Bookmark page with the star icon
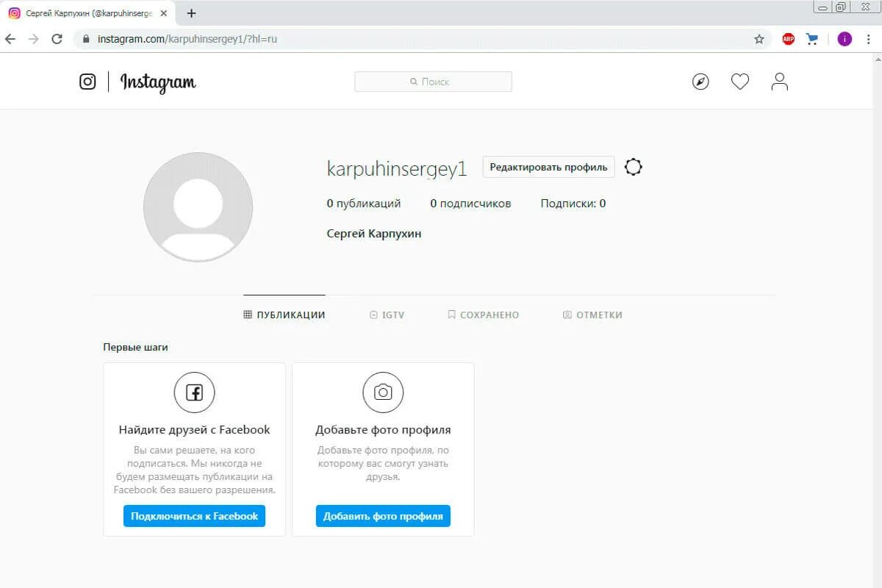This screenshot has height=588, width=882. (759, 39)
